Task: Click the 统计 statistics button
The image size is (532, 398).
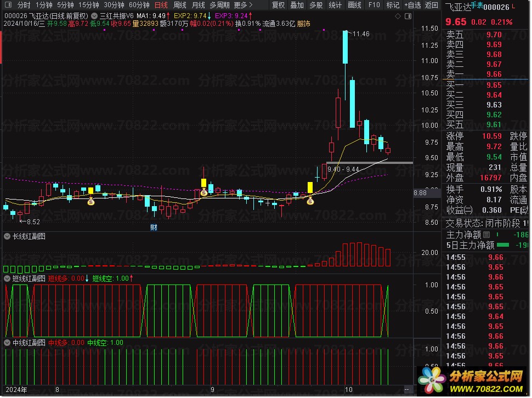Action: [335, 5]
